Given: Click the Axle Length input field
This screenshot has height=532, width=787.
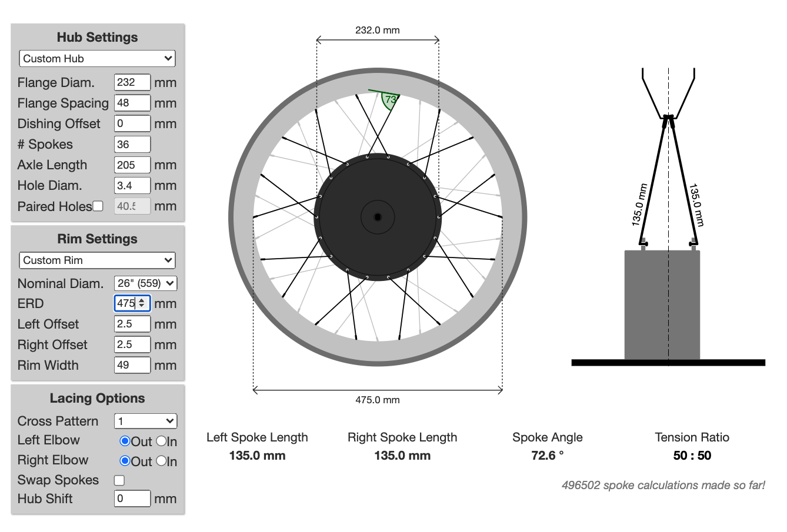Looking at the screenshot, I should [132, 165].
